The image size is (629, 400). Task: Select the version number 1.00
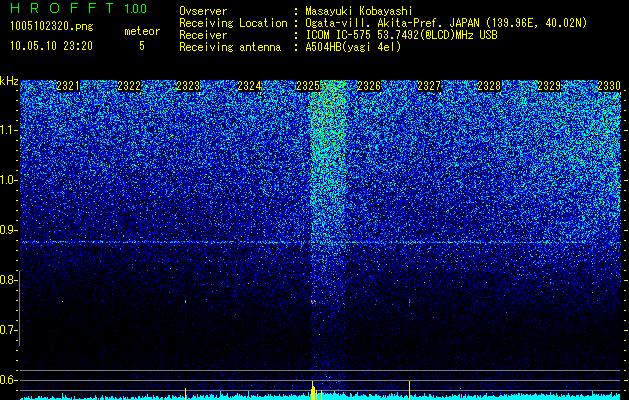[135, 8]
